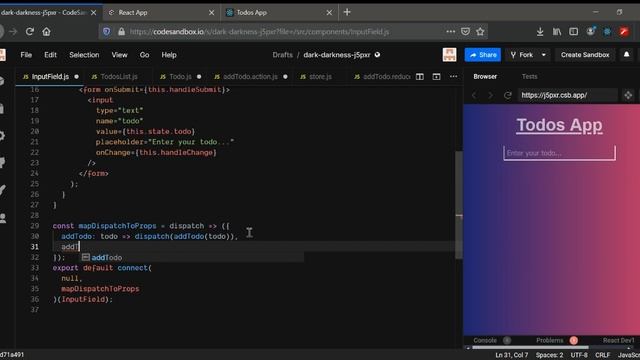Viewport: 640px width, 360px height.
Task: Open the Firefox account avatar
Action: click(591, 31)
